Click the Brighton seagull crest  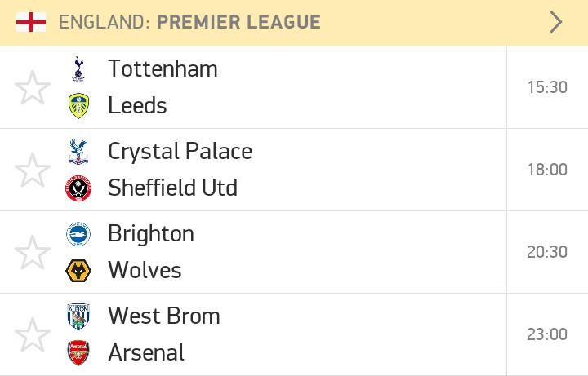(78, 234)
